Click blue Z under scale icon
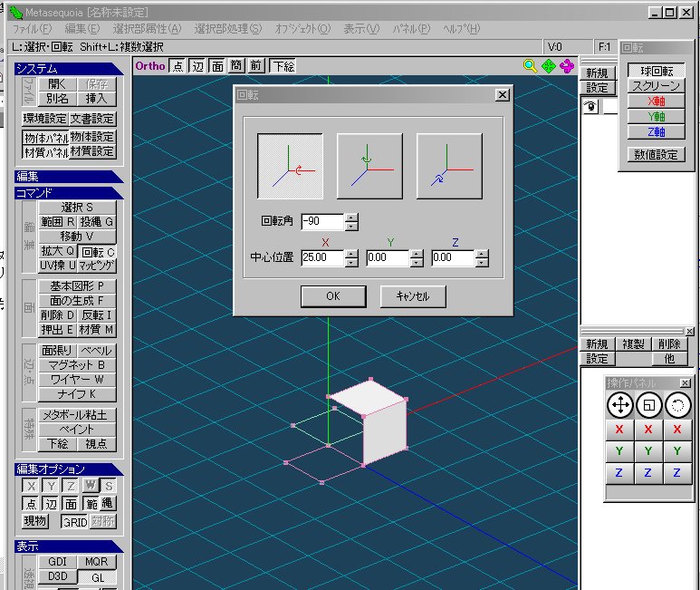This screenshot has width=700, height=590. coord(648,472)
